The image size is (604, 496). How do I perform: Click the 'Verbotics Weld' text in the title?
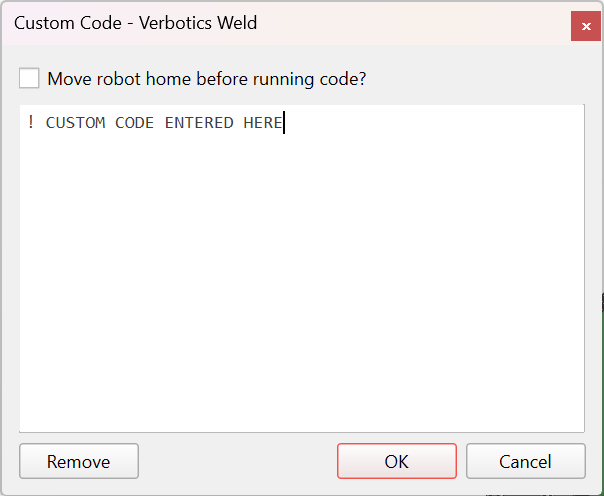(x=198, y=23)
